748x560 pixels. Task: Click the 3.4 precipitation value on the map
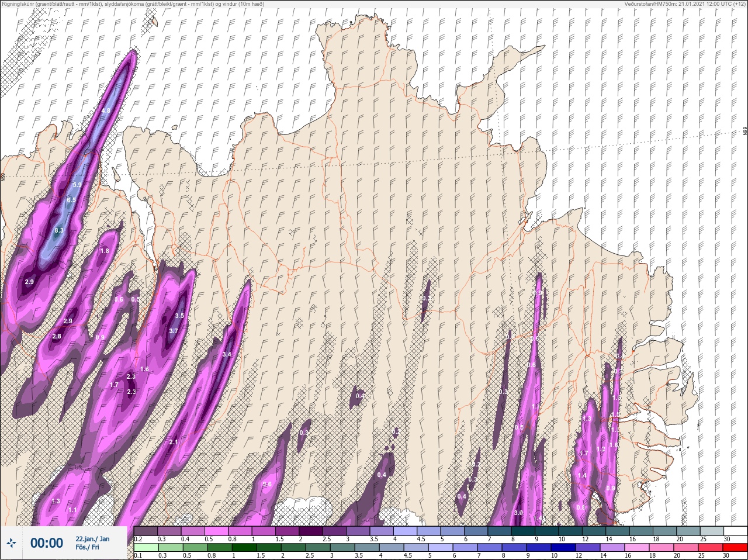point(227,355)
